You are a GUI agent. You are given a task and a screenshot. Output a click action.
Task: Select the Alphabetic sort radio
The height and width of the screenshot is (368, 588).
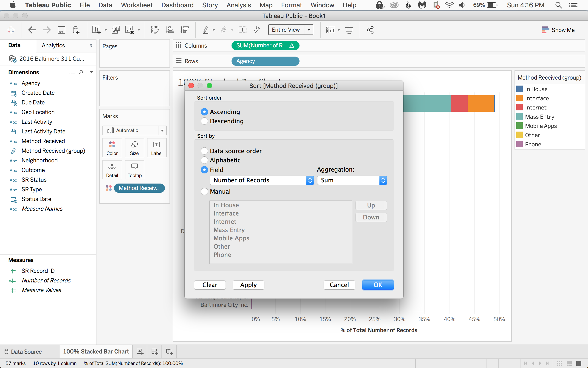pos(204,160)
